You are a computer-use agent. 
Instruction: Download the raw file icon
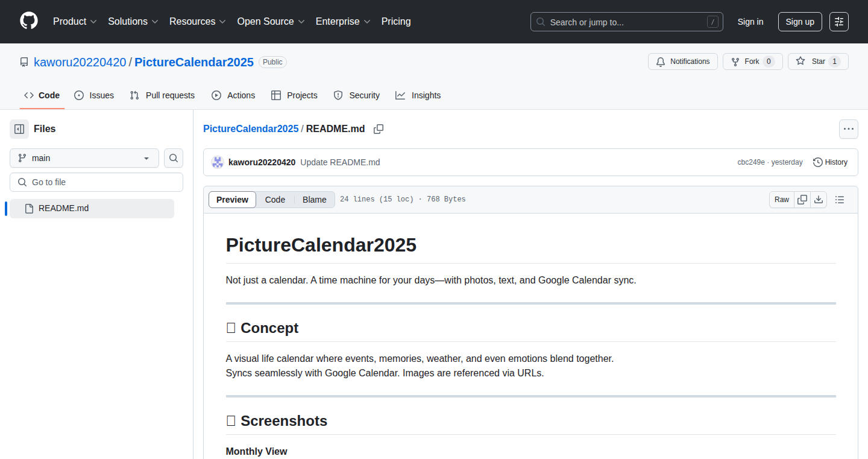[819, 200]
